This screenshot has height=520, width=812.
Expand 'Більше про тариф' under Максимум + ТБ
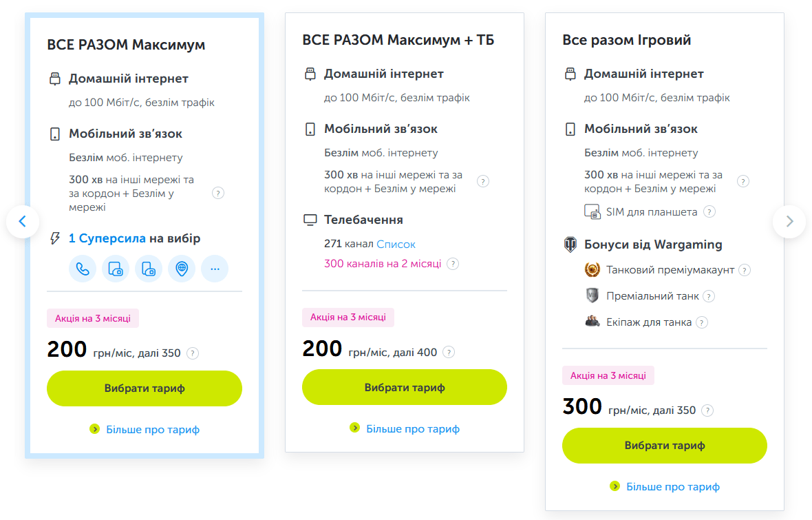click(x=412, y=428)
